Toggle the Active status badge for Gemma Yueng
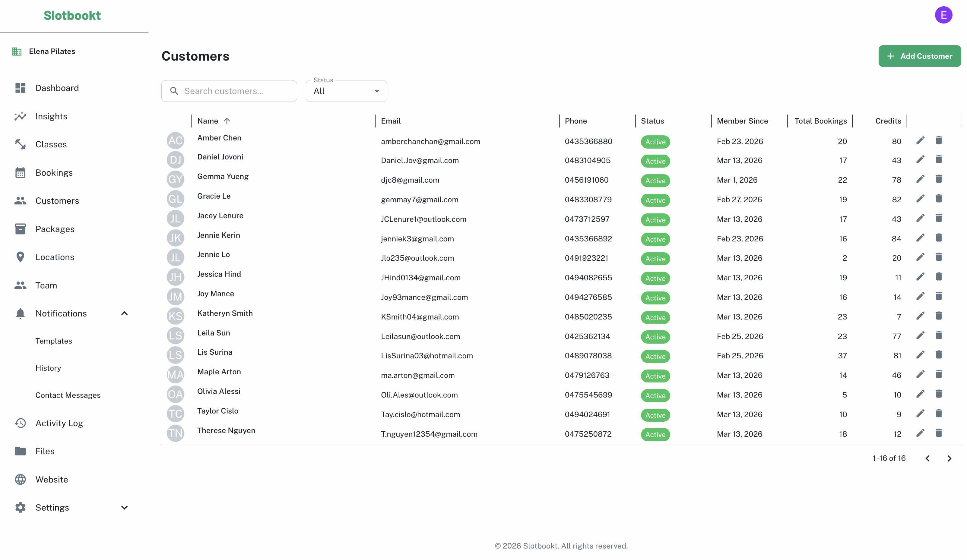Viewport: 967px width, 560px height. [x=655, y=181]
